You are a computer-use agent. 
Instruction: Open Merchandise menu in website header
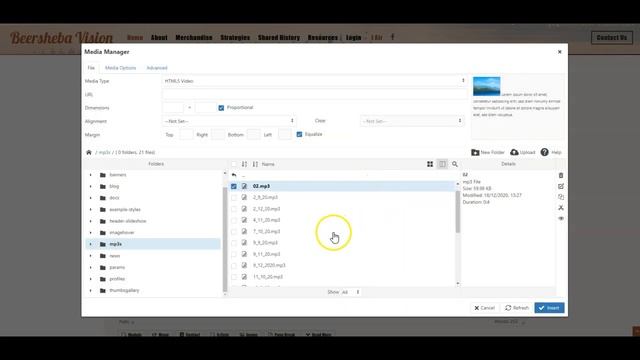tap(194, 38)
